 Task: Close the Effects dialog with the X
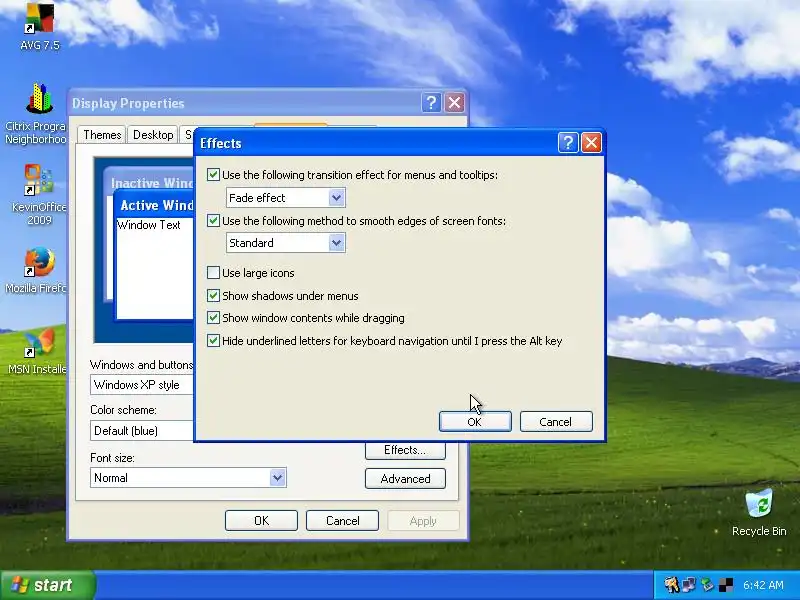[591, 143]
